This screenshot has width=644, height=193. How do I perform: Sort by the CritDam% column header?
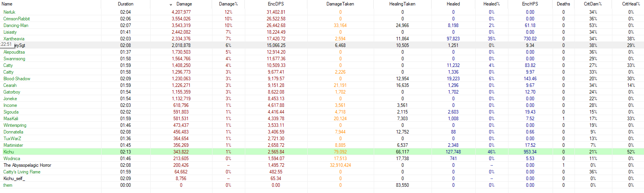click(592, 4)
